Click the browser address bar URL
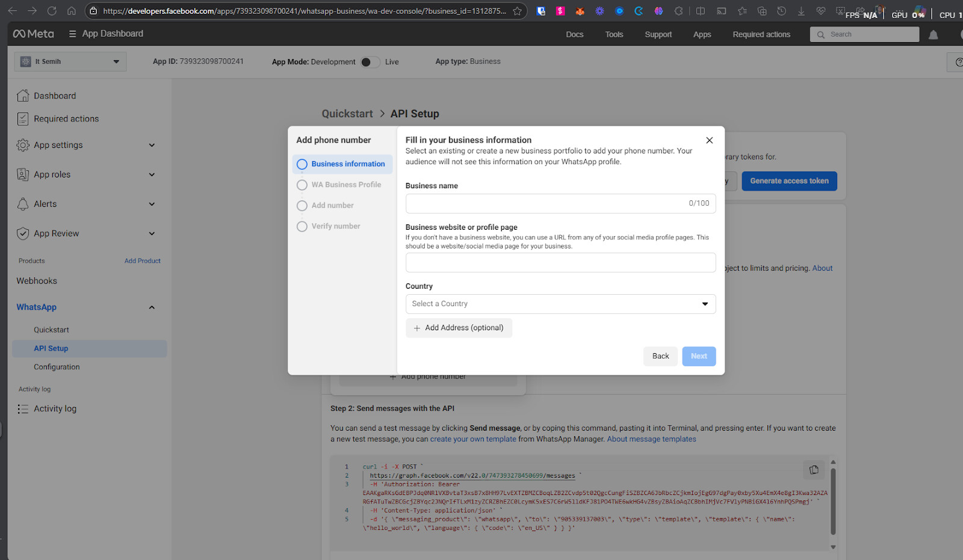 point(304,11)
